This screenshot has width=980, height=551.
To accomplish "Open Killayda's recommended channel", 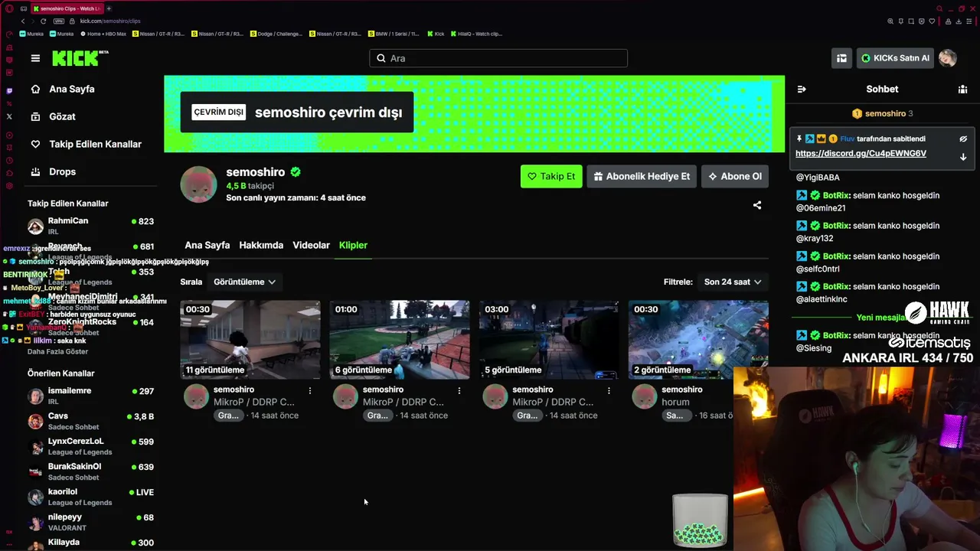I will tap(90, 543).
